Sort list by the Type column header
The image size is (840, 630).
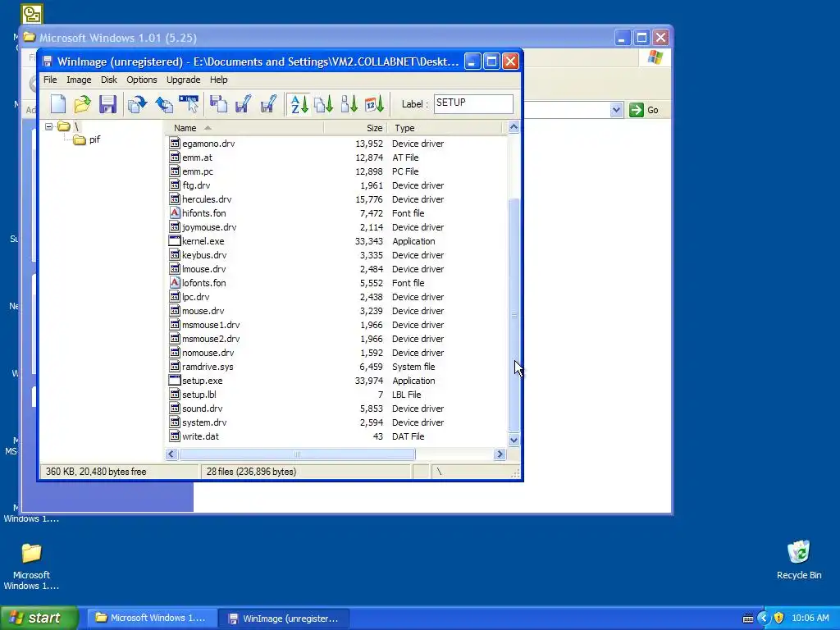pos(445,128)
